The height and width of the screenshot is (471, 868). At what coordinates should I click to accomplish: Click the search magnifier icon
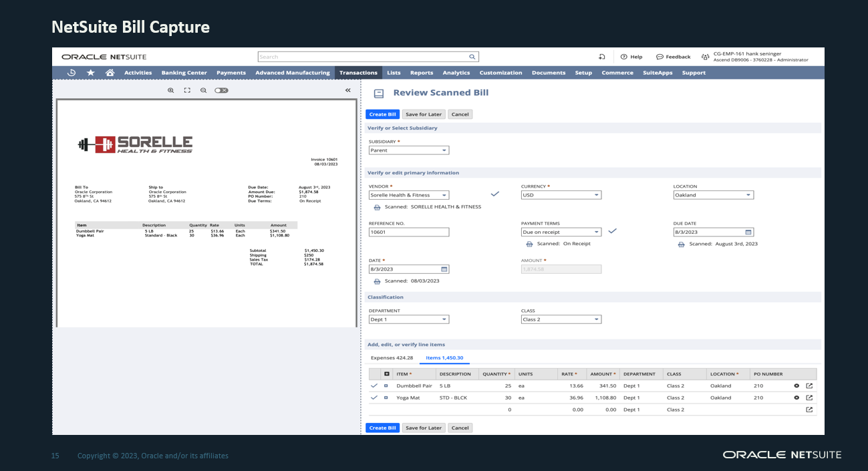472,57
